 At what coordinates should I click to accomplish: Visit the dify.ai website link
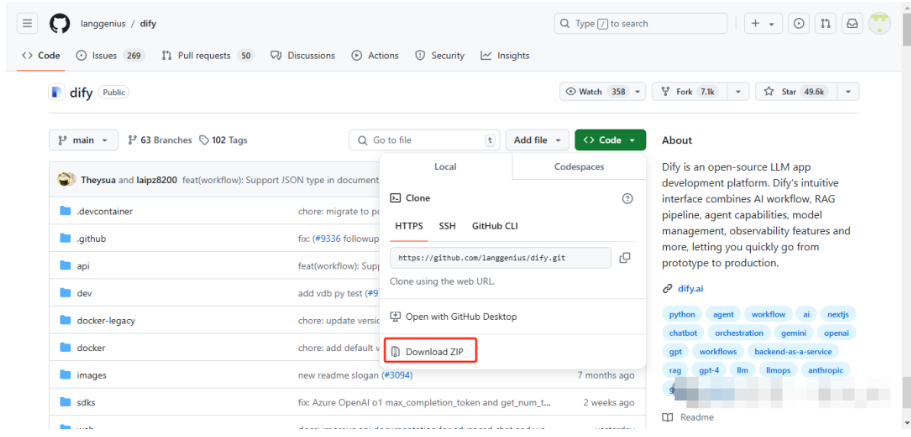(690, 289)
